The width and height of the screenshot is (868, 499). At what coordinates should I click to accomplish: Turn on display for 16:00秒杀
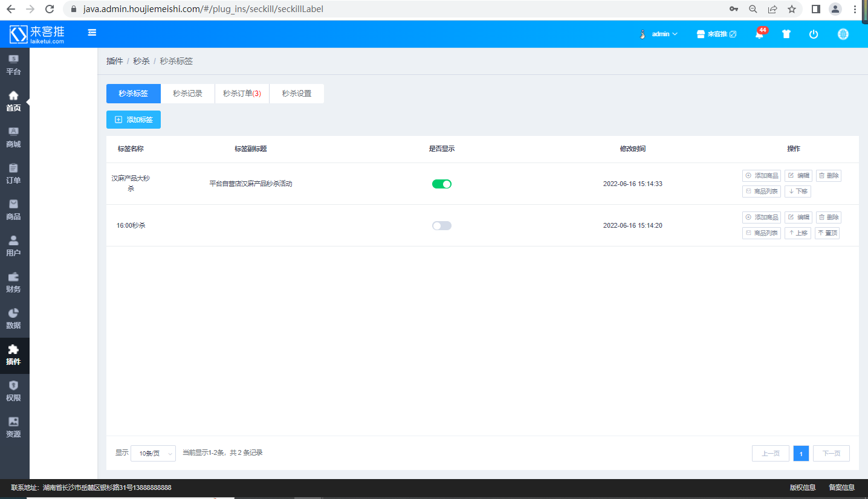click(442, 225)
